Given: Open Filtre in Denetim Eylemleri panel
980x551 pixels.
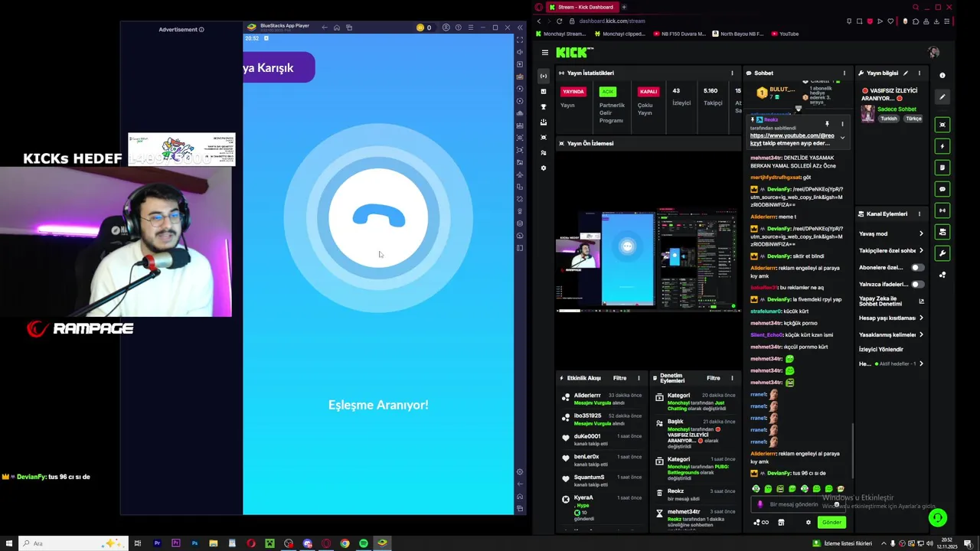Looking at the screenshot, I should pos(713,378).
